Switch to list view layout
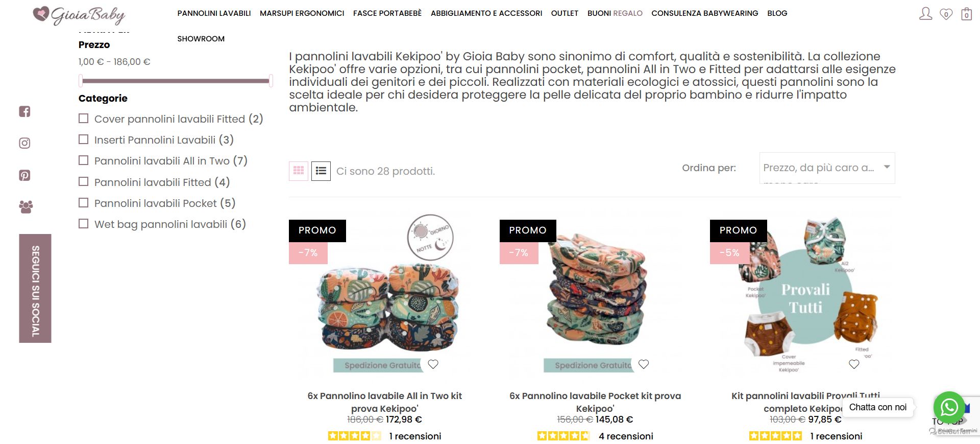This screenshot has height=444, width=980. click(321, 171)
